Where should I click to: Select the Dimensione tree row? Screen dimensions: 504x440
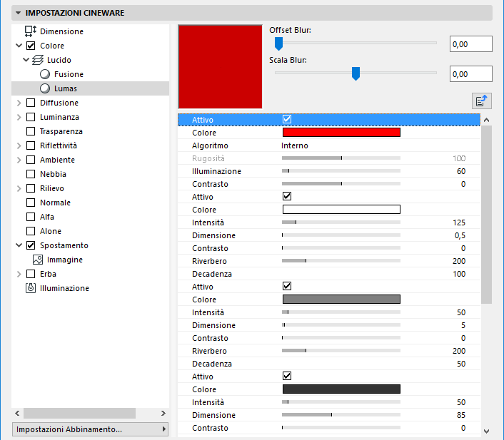point(91,31)
